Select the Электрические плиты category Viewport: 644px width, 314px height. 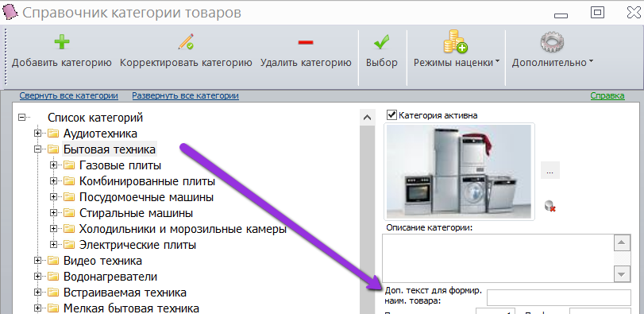(137, 245)
